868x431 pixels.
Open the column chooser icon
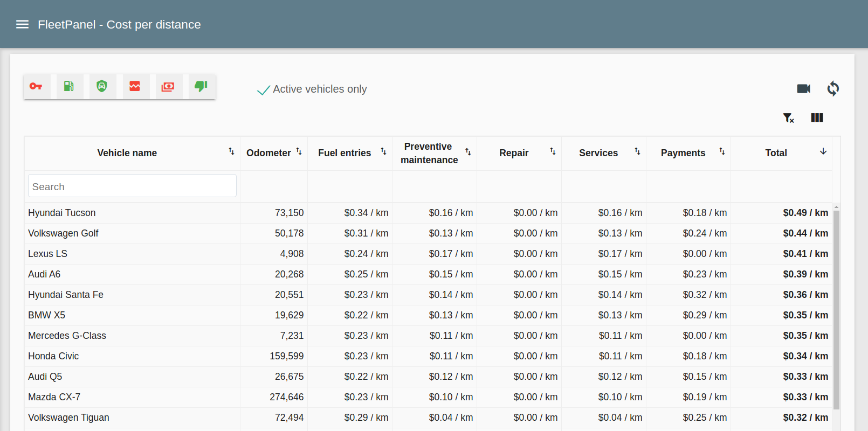click(817, 118)
